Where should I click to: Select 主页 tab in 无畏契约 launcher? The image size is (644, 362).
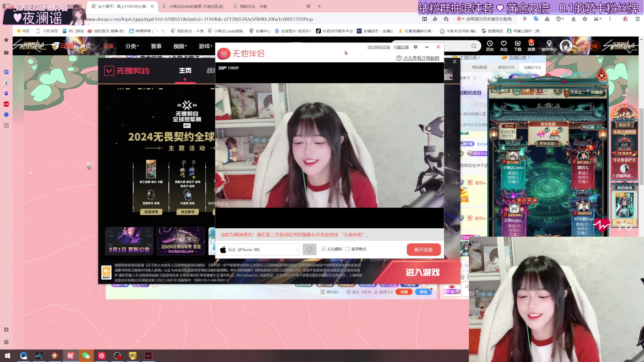[x=185, y=71]
